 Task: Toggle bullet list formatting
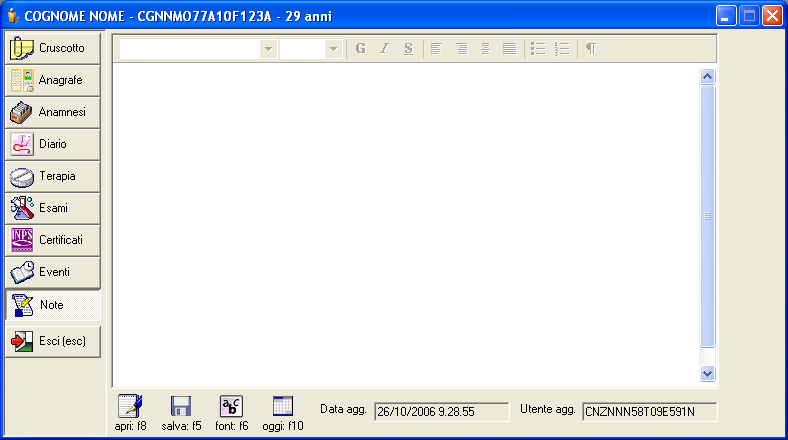coord(537,48)
